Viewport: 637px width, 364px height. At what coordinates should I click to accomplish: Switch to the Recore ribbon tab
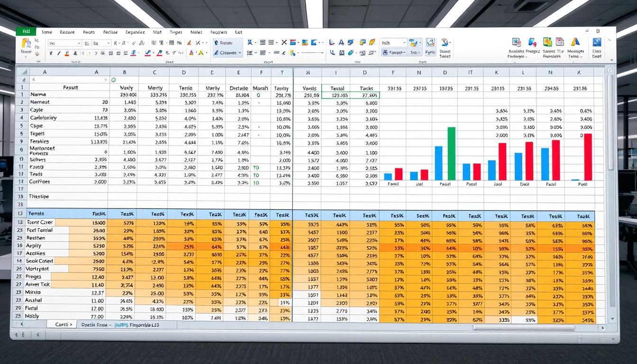pyautogui.click(x=67, y=32)
